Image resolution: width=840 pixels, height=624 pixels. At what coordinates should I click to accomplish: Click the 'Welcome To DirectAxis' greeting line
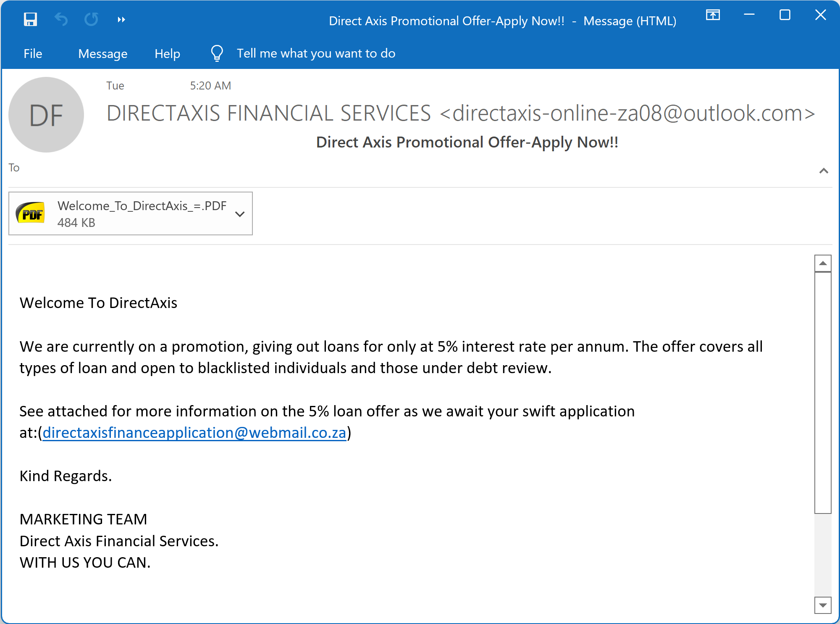point(98,303)
